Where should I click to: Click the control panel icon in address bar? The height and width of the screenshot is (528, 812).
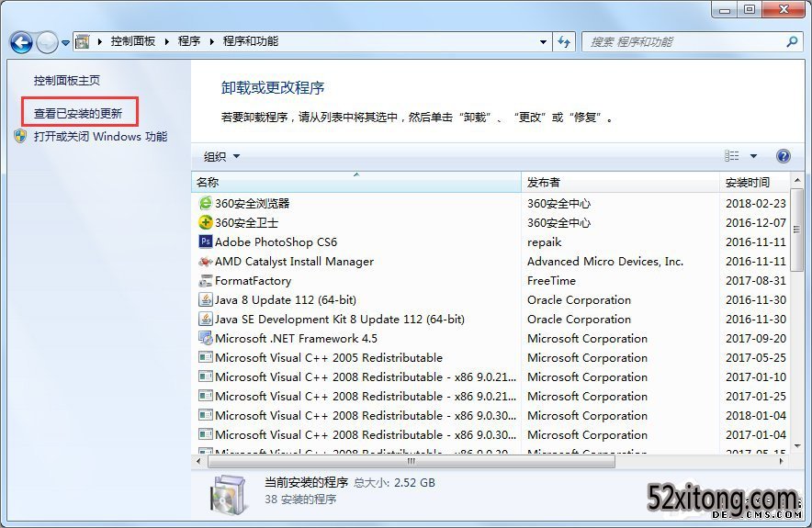[83, 41]
